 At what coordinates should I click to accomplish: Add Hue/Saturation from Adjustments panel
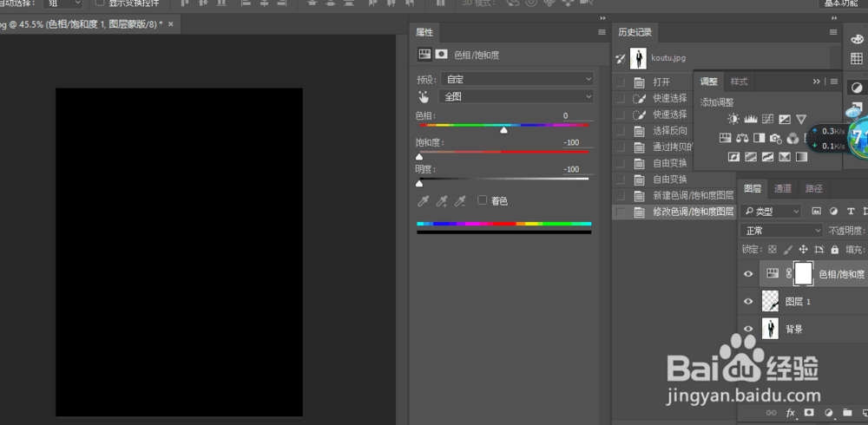point(725,137)
